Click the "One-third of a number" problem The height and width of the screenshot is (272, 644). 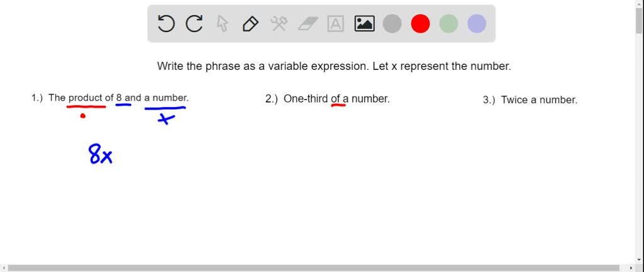pos(328,99)
